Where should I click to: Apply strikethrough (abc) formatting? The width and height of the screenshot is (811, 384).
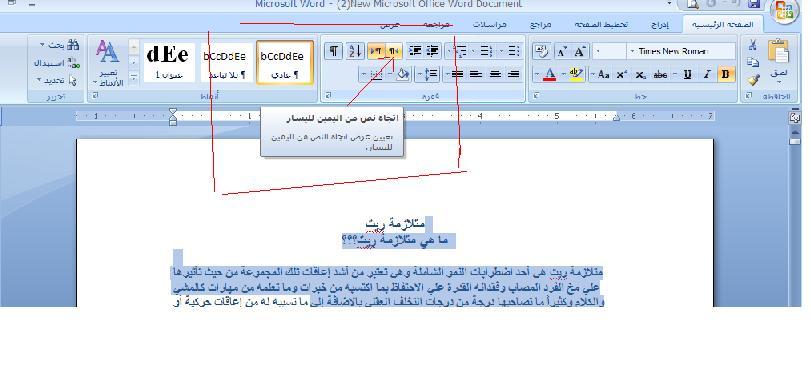click(x=660, y=75)
